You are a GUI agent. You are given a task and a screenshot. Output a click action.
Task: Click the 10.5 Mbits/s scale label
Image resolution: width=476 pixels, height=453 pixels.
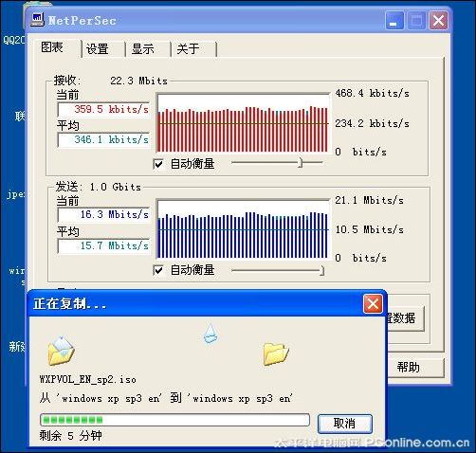[x=369, y=229]
